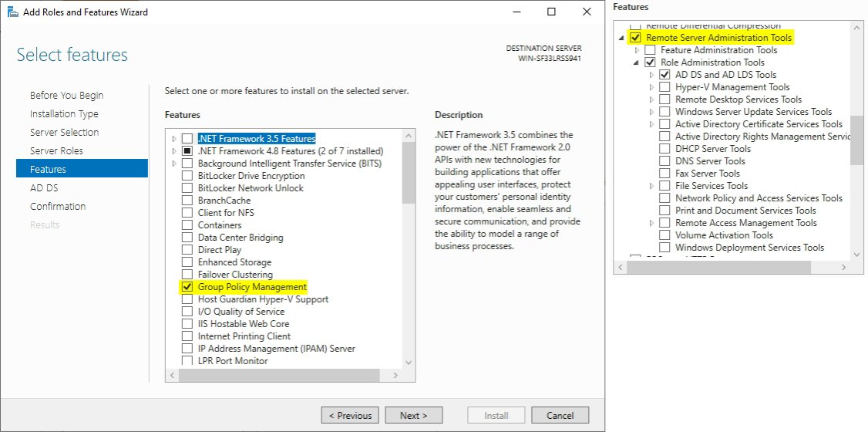Open the AD DS wizard step

44,187
